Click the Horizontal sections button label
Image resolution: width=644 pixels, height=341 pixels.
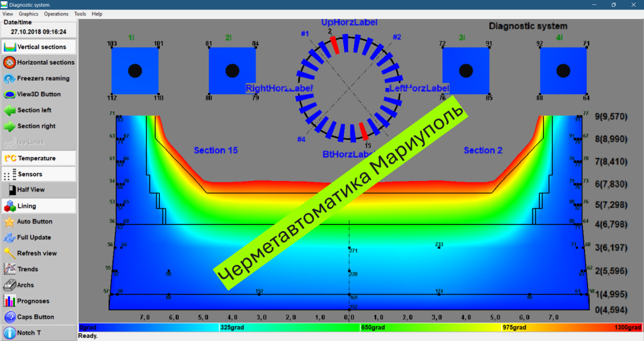[x=46, y=62]
